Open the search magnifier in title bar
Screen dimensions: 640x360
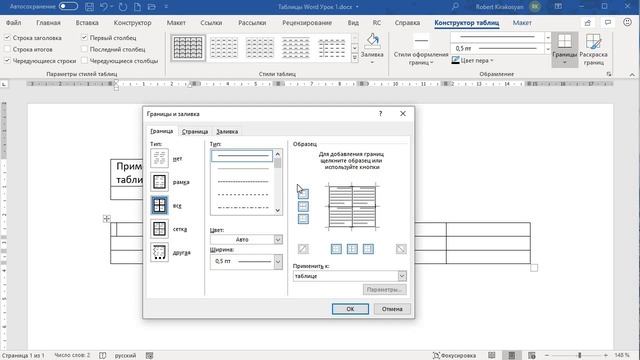[x=456, y=7]
